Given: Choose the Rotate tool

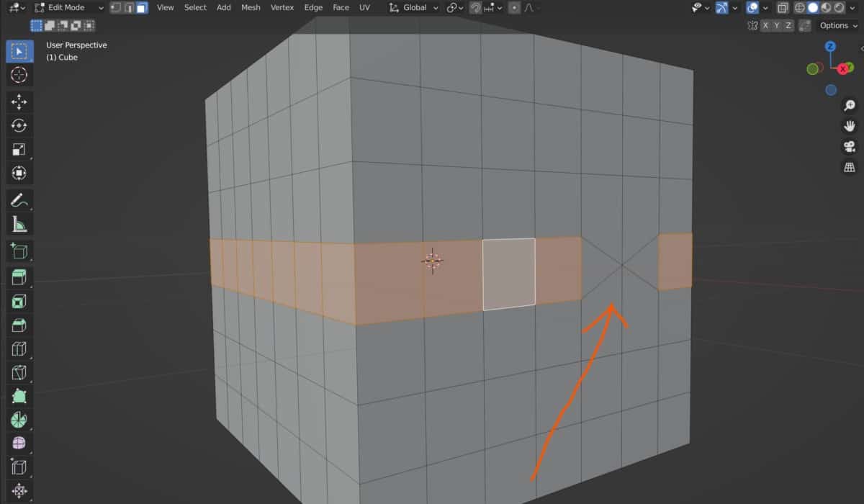Looking at the screenshot, I should click(x=19, y=126).
